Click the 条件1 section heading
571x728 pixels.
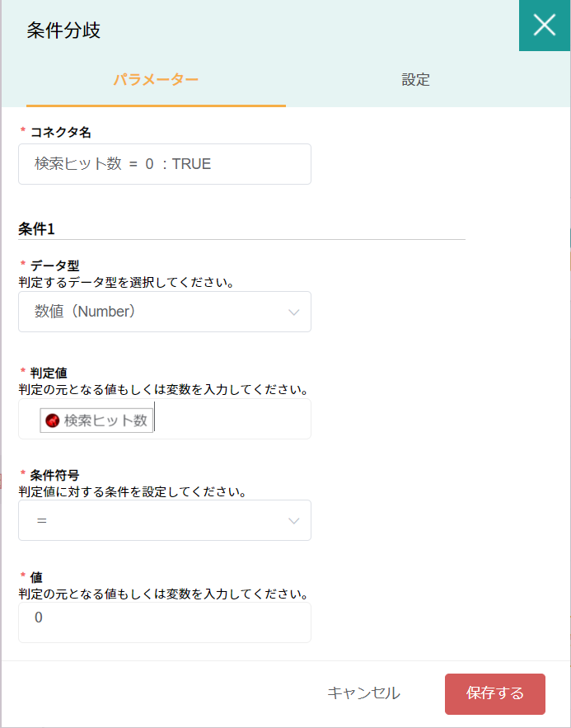[36, 229]
